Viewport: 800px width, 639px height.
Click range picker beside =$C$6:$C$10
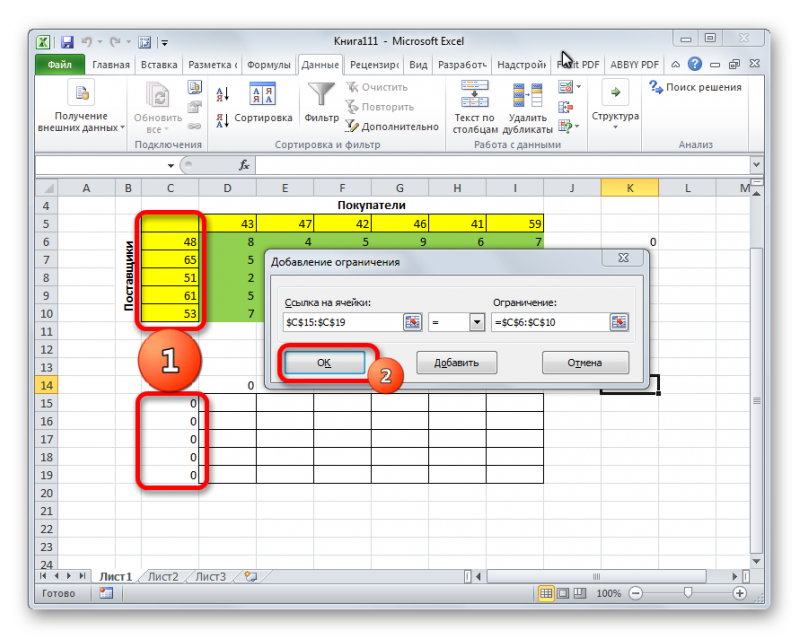click(619, 322)
